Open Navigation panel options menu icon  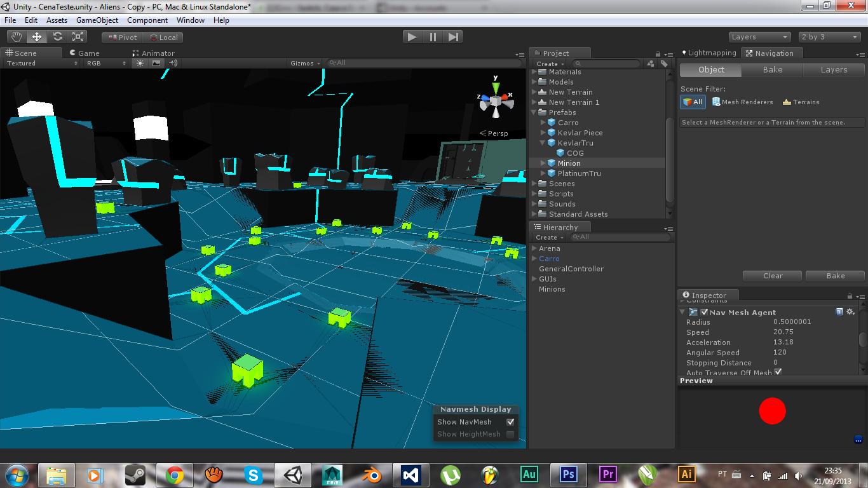(860, 54)
